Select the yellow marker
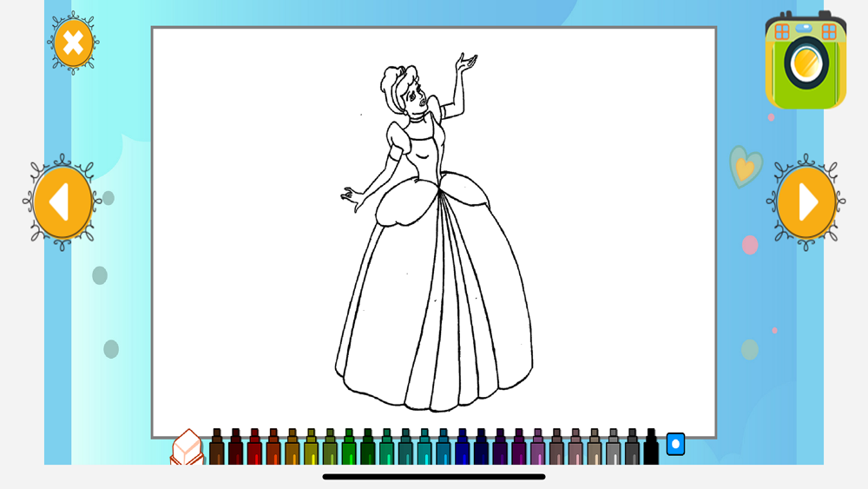 coord(311,446)
